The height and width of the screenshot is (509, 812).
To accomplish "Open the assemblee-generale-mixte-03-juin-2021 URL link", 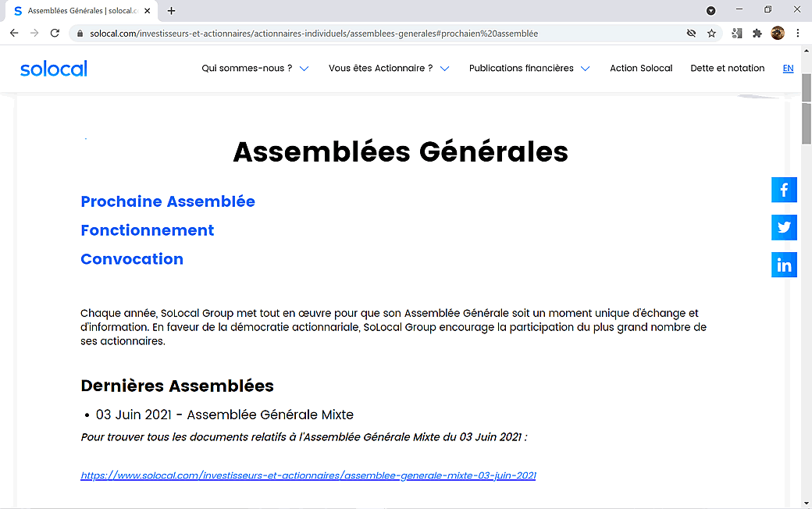I will pyautogui.click(x=308, y=475).
